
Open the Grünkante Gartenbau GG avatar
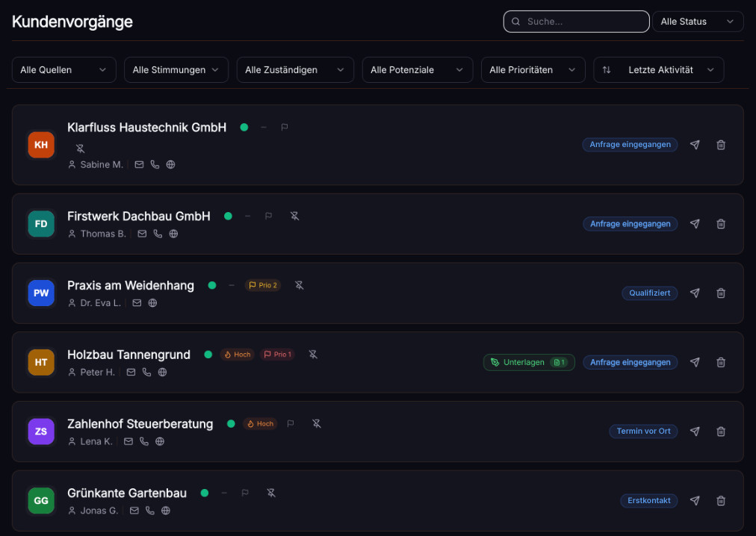tap(41, 500)
